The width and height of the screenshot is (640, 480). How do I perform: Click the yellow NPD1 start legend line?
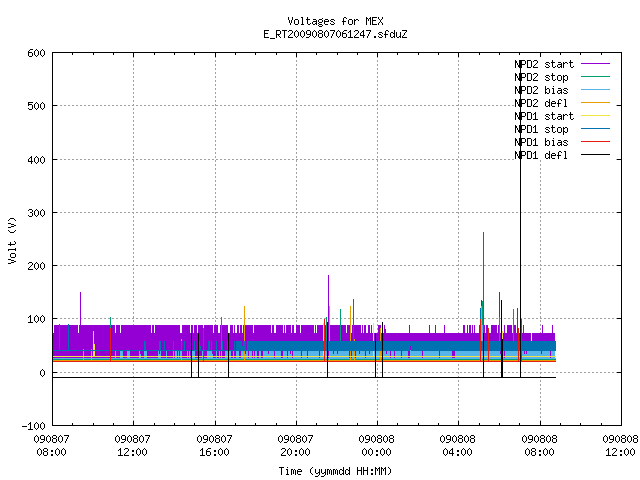[595, 116]
